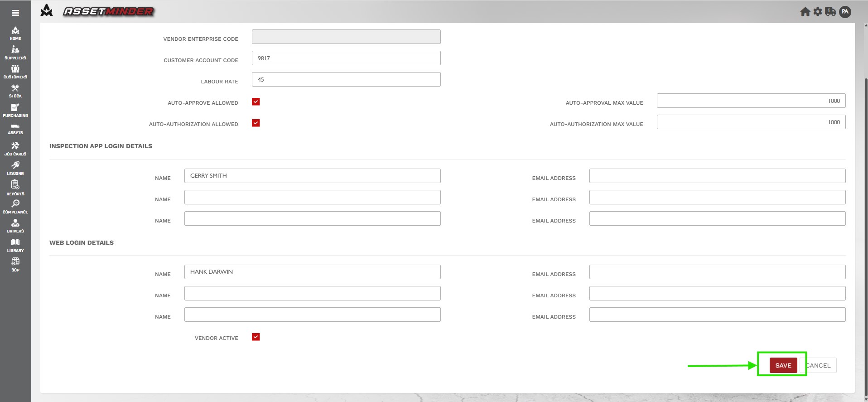Go to Suppliers in the sidebar

[15, 53]
